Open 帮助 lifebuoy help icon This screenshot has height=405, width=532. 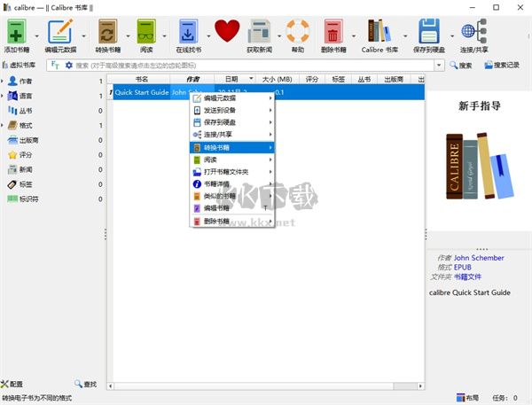pos(297,32)
